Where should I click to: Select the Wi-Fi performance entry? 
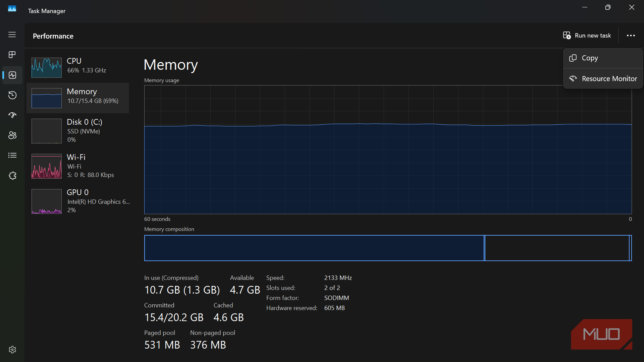pyautogui.click(x=78, y=166)
